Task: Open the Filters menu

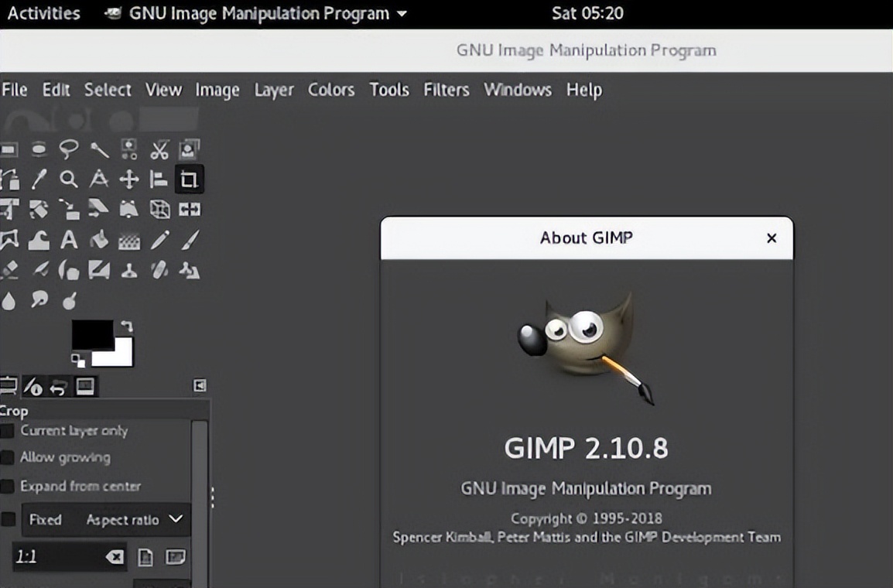Action: click(446, 90)
